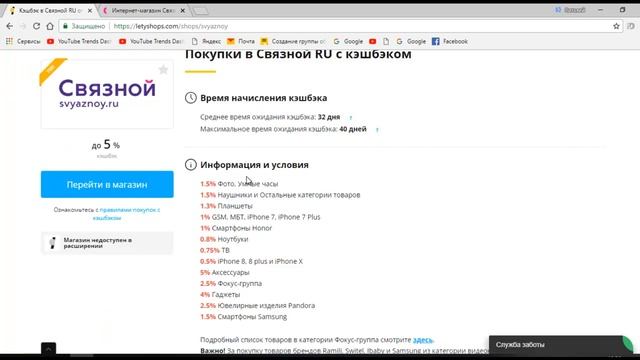This screenshot has height=360, width=640.
Task: Click info tooltip next to 40 дней
Action: point(377,130)
